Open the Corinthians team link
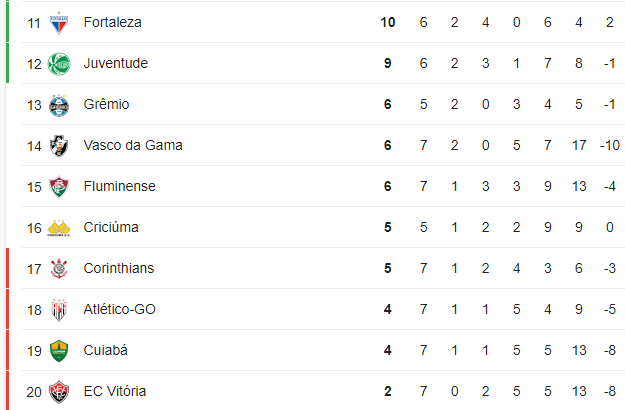Viewport: 625px width, 410px height. (119, 269)
